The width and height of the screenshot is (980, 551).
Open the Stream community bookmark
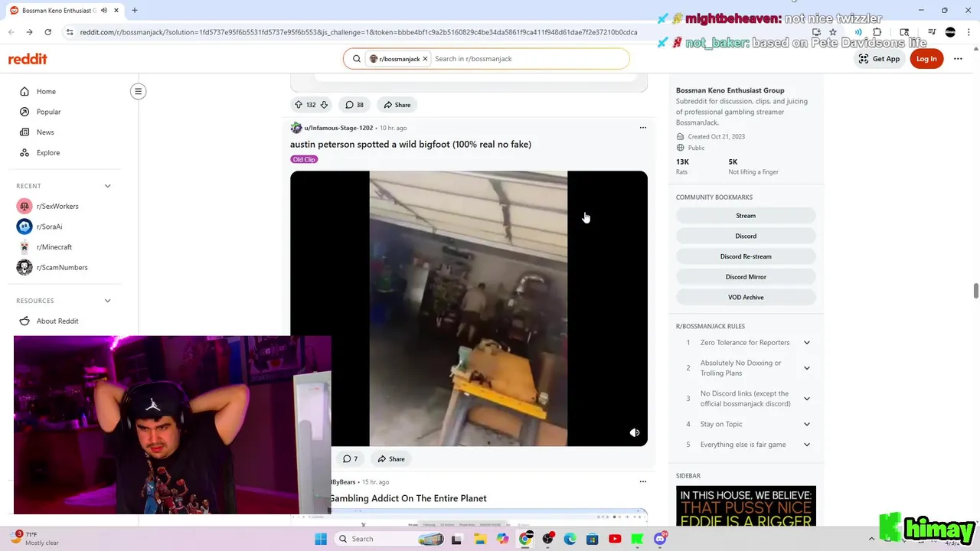coord(746,216)
